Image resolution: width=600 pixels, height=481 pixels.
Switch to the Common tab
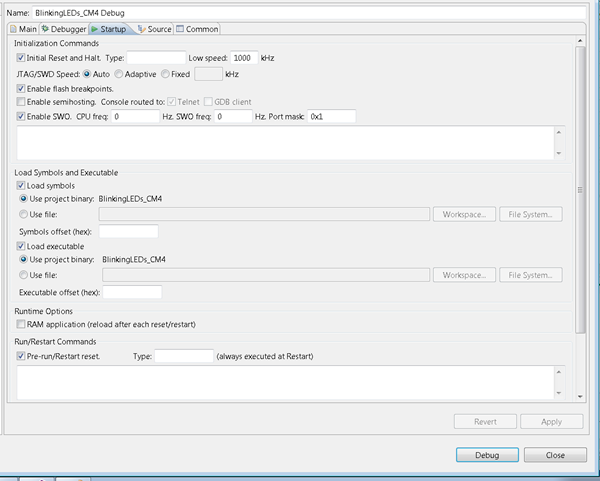(x=197, y=29)
